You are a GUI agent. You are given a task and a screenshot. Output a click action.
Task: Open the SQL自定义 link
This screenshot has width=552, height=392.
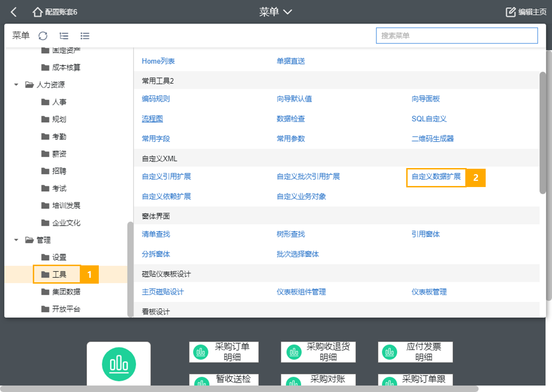(429, 119)
